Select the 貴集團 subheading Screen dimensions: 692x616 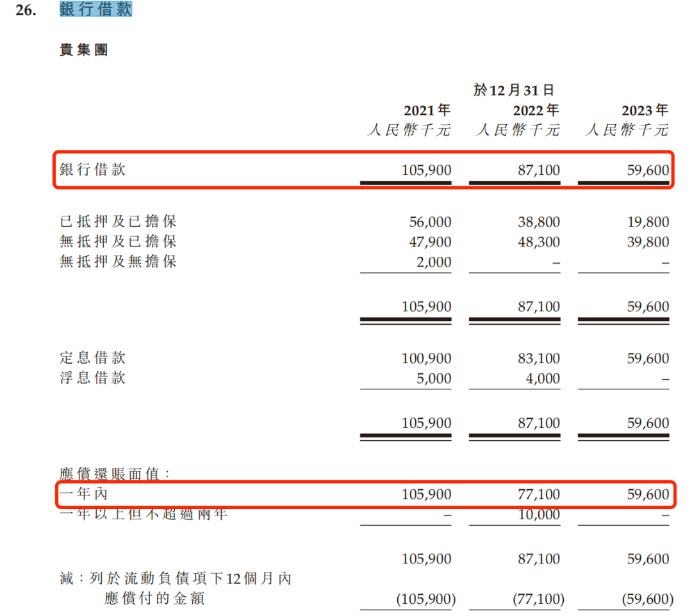tap(83, 51)
